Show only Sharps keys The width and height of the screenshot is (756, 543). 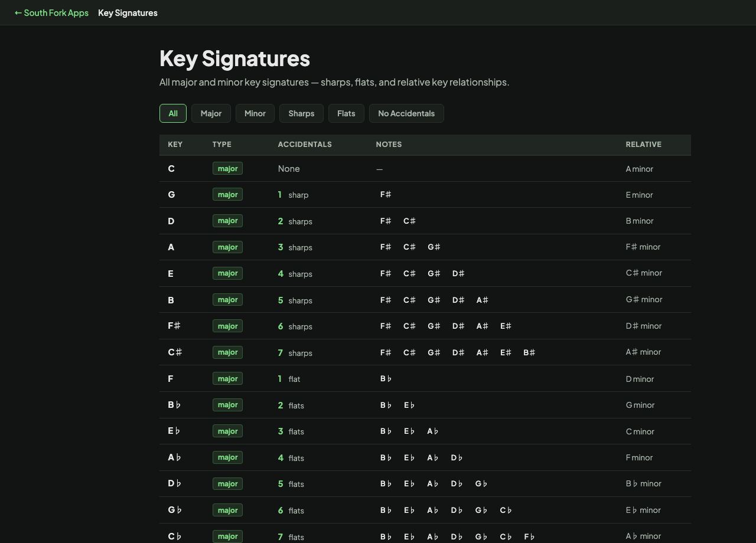[x=301, y=113]
